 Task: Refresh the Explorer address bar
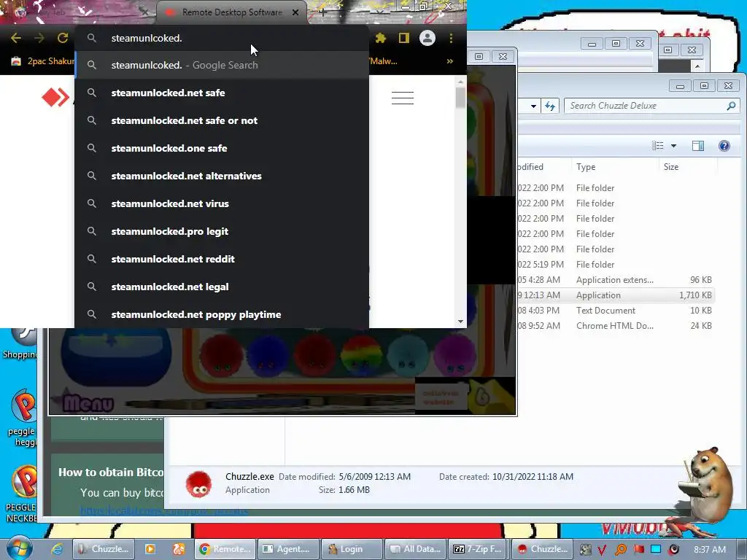tap(550, 106)
